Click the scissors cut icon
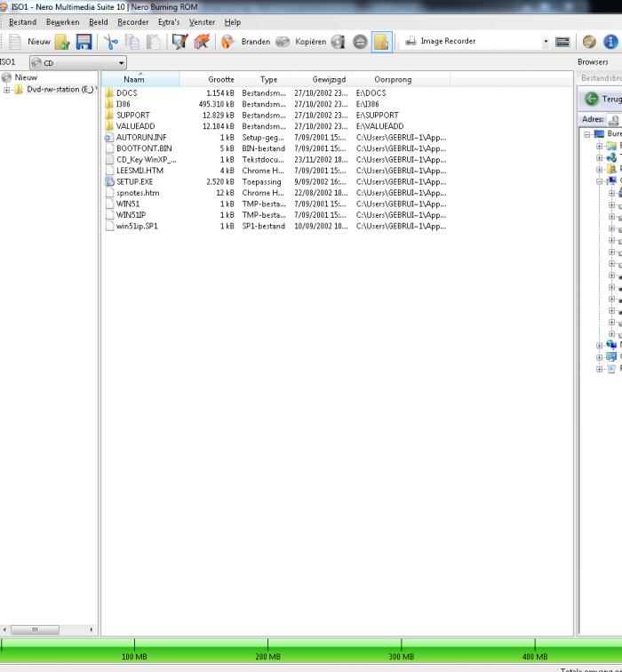622x672 pixels. [x=110, y=42]
